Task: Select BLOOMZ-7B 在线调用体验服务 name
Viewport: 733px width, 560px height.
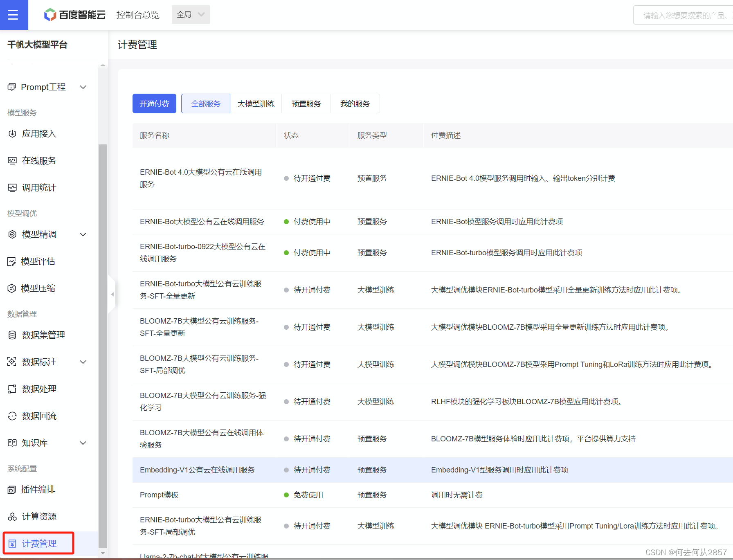Action: click(x=202, y=439)
